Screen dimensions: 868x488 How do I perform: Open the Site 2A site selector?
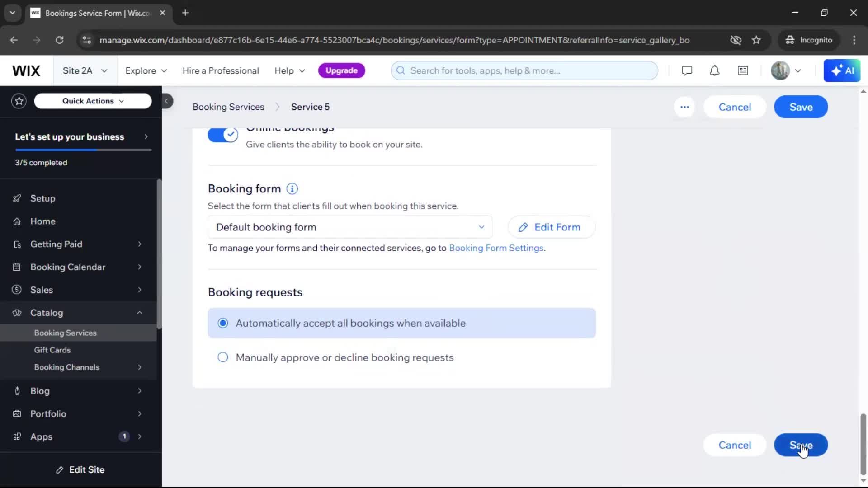tap(85, 70)
